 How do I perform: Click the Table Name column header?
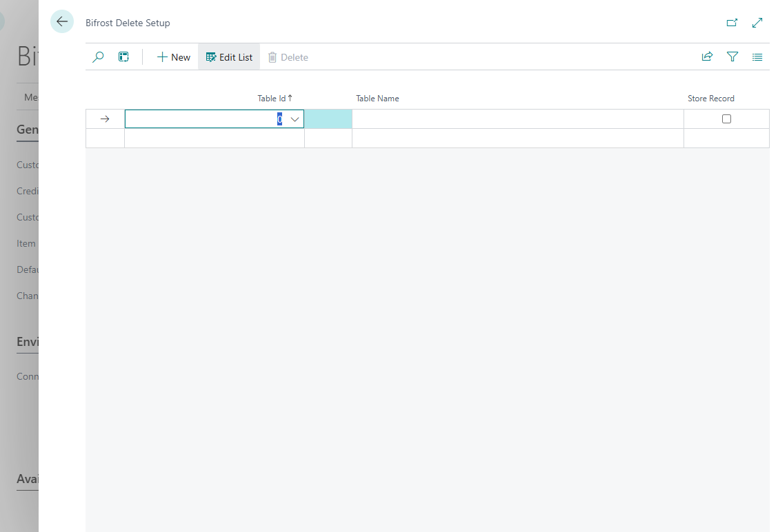point(377,98)
